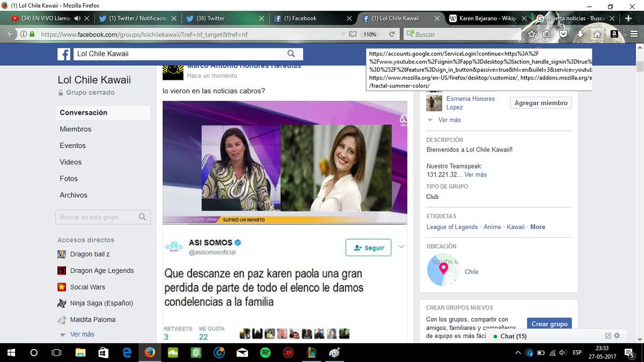The width and height of the screenshot is (644, 362).
Task: Click the Windows Start button
Action: coord(11,353)
